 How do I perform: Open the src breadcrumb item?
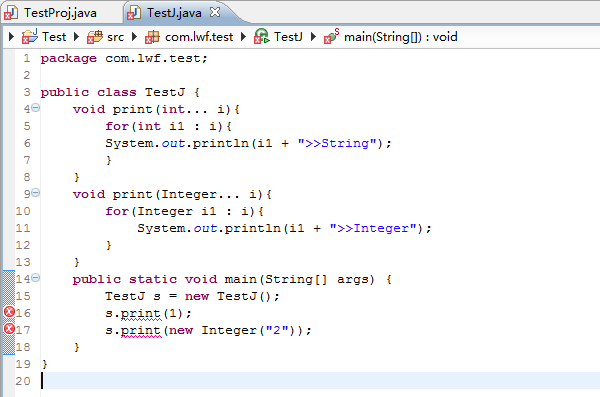tap(116, 37)
